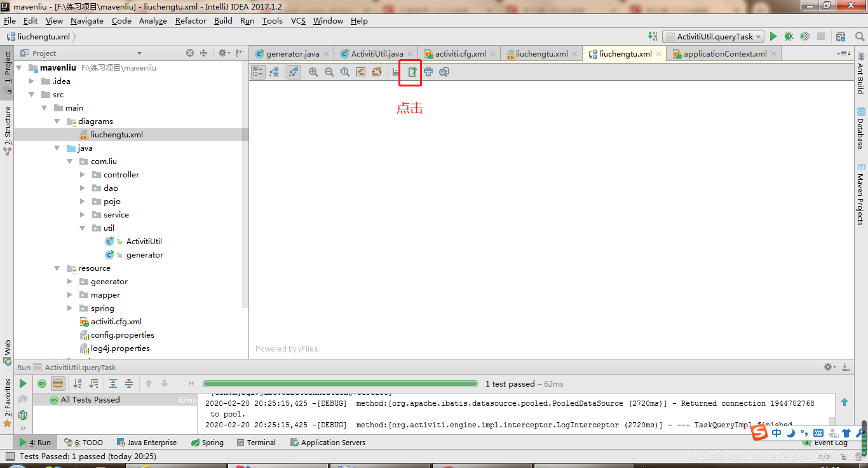
Task: Switch to applicationContext.xml tab
Action: (725, 53)
